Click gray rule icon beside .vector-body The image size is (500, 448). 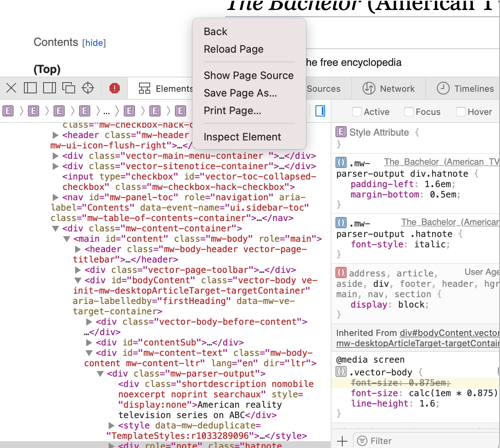pyautogui.click(x=341, y=372)
